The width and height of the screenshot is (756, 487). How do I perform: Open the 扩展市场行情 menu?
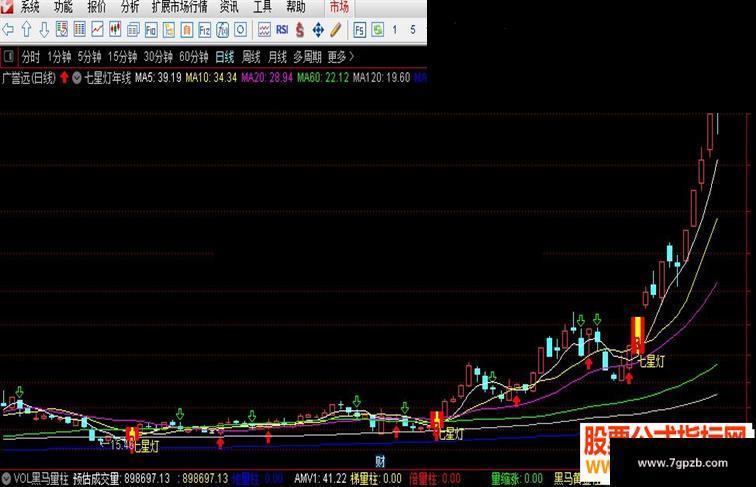click(x=179, y=7)
